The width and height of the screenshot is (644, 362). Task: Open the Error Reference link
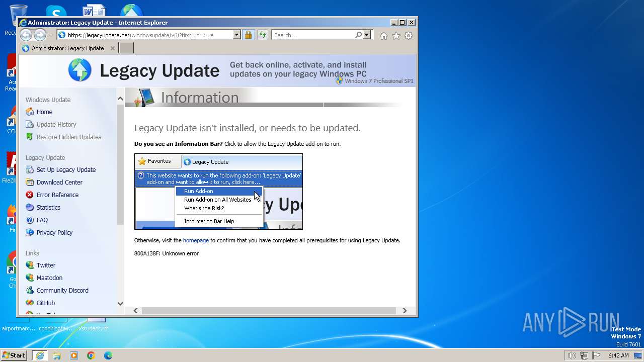[x=57, y=195]
